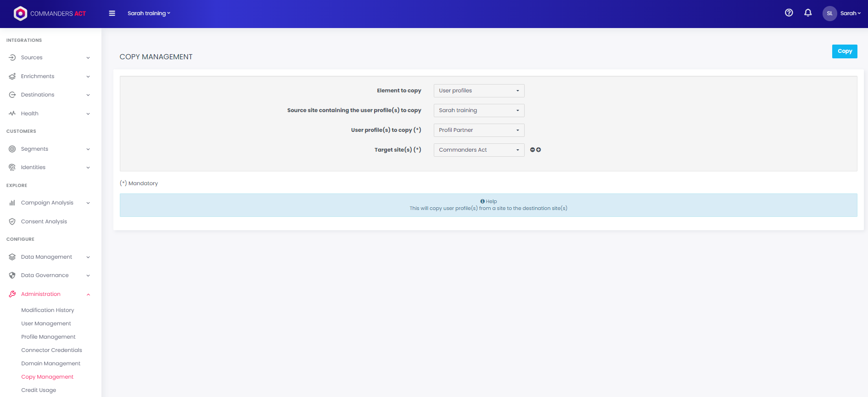Add target site with plus icon
The width and height of the screenshot is (868, 397).
coord(538,150)
